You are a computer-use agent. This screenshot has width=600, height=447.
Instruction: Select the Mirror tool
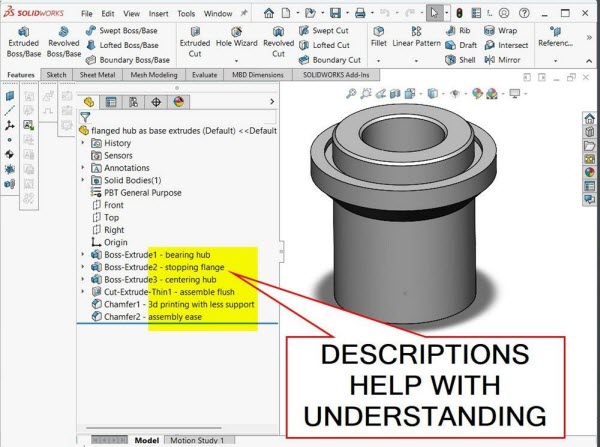(x=502, y=60)
